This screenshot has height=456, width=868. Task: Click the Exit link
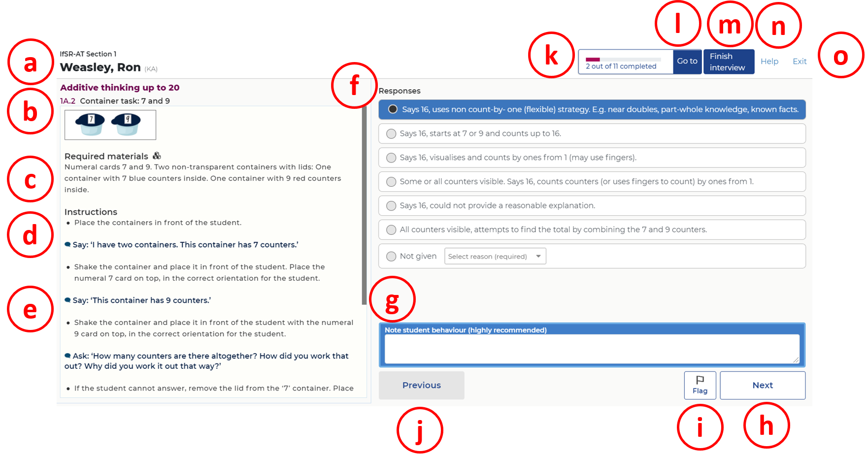click(x=800, y=62)
